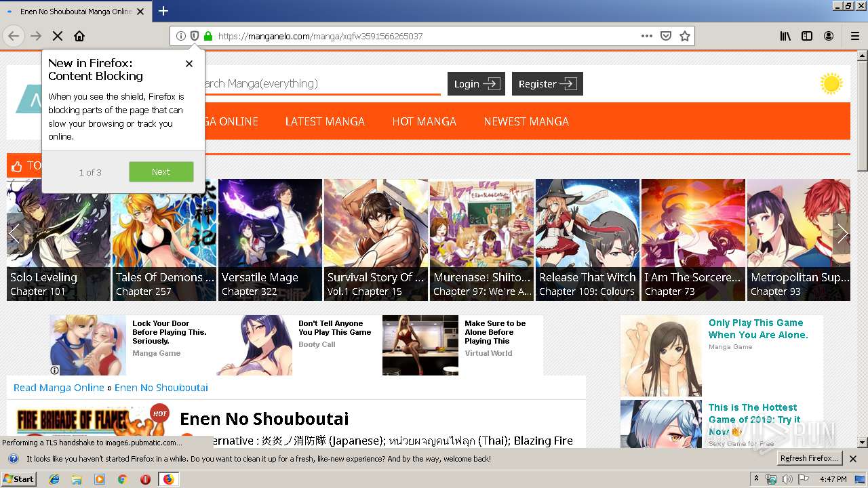This screenshot has width=868, height=488.
Task: Open the LATEST MANGA menu item
Action: pos(325,121)
